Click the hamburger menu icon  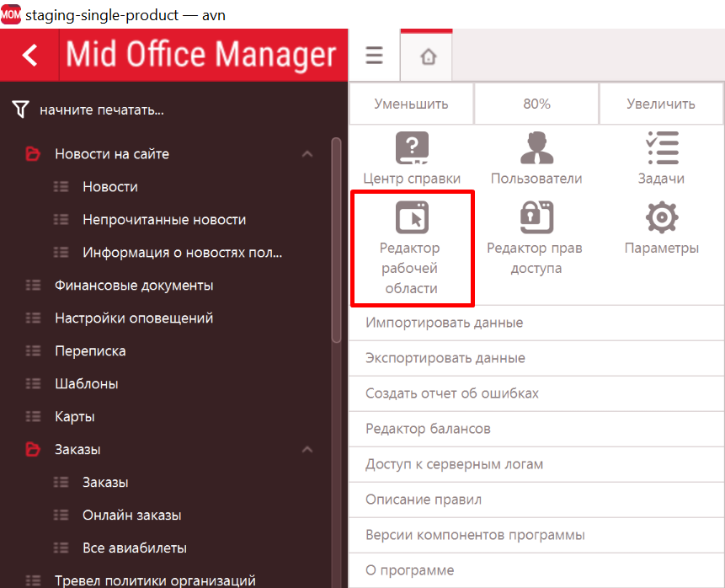pos(375,56)
